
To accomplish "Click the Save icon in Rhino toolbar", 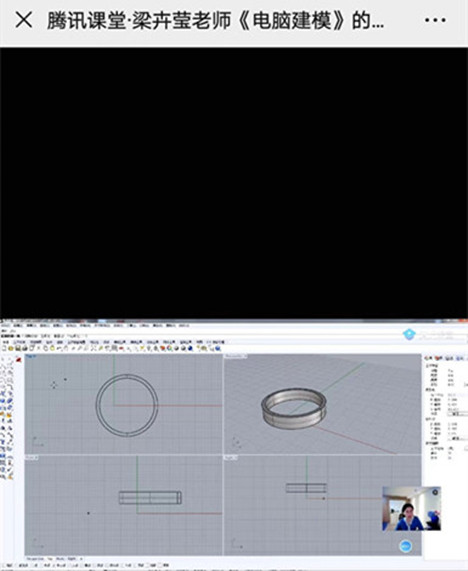I will [17, 348].
